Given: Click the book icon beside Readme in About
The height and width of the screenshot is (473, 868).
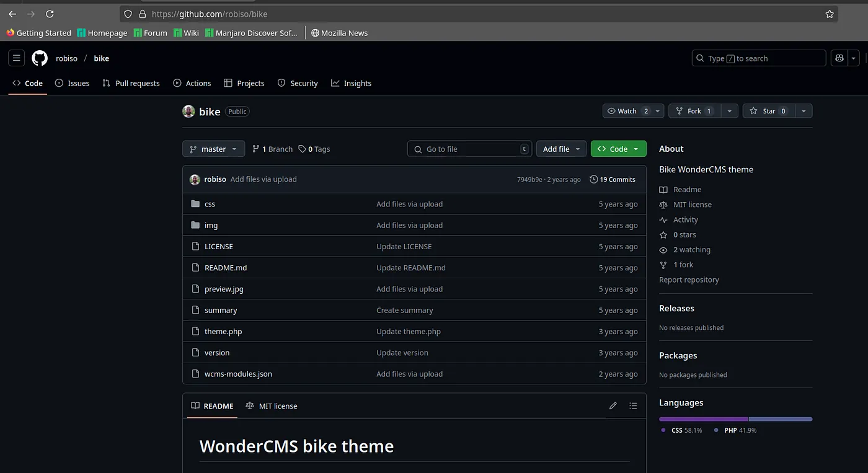Looking at the screenshot, I should pyautogui.click(x=663, y=190).
